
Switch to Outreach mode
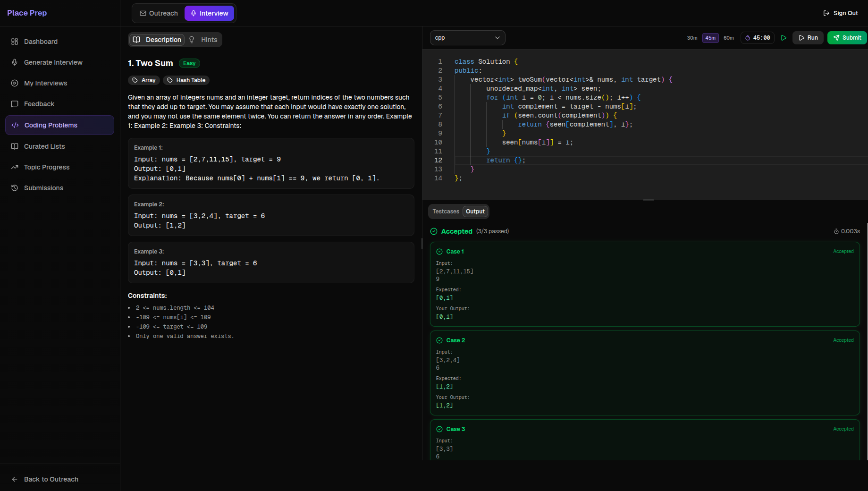159,13
